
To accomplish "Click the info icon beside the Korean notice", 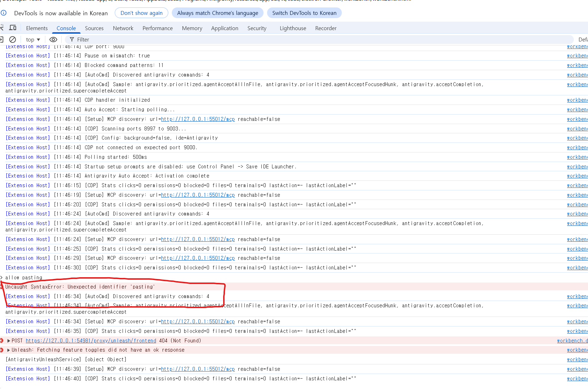I will [x=4, y=13].
